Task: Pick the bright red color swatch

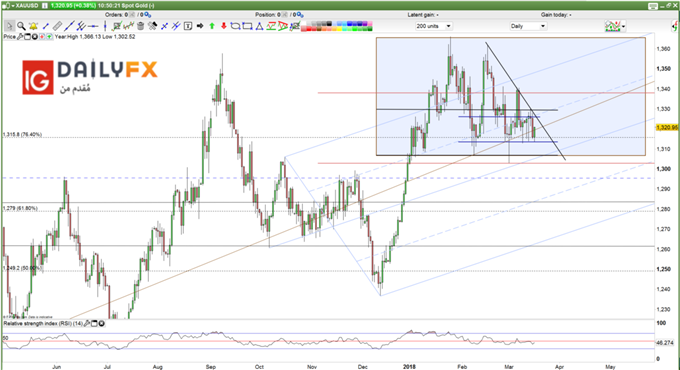Action: pos(309,29)
